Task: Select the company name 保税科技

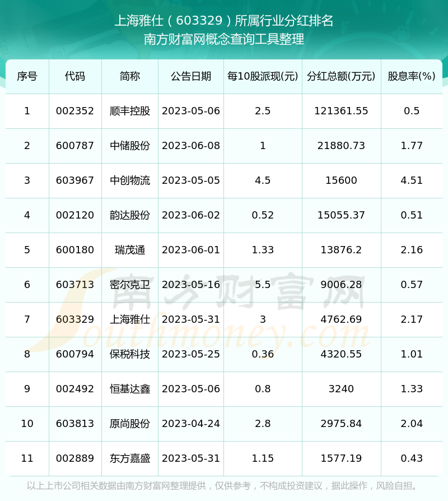Action: 130,354
